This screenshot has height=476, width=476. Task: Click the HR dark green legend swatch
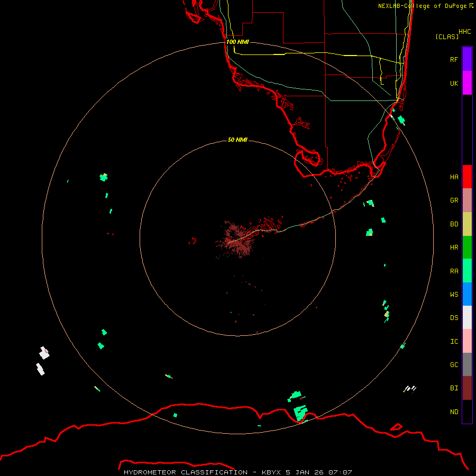click(467, 248)
